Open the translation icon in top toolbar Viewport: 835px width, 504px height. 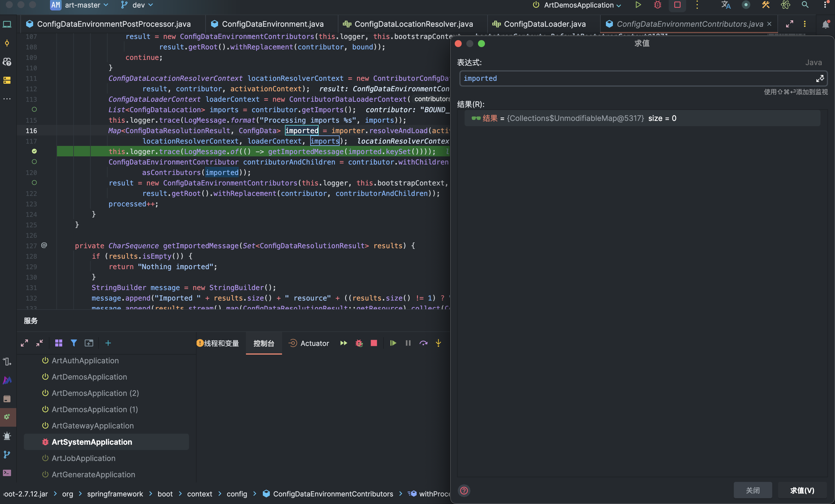coord(726,5)
